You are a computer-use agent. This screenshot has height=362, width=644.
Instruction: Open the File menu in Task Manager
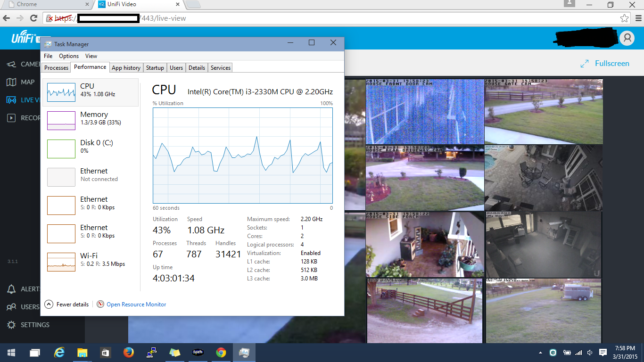(48, 56)
